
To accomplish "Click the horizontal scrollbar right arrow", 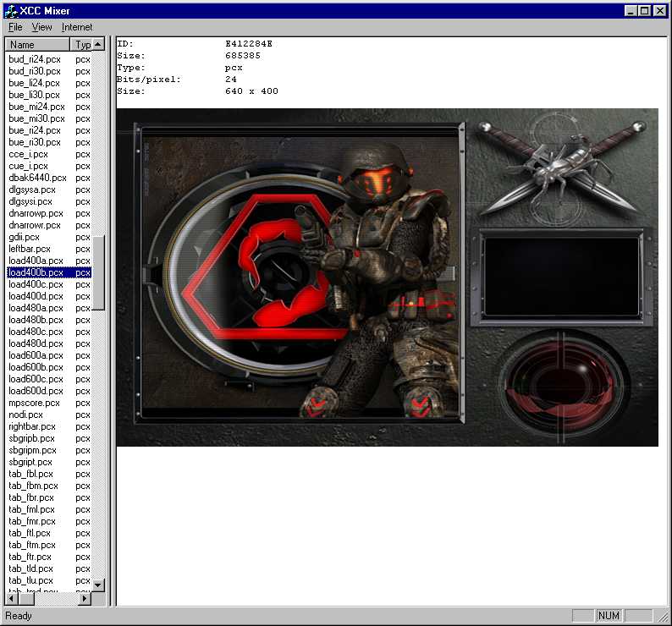I will (x=85, y=598).
